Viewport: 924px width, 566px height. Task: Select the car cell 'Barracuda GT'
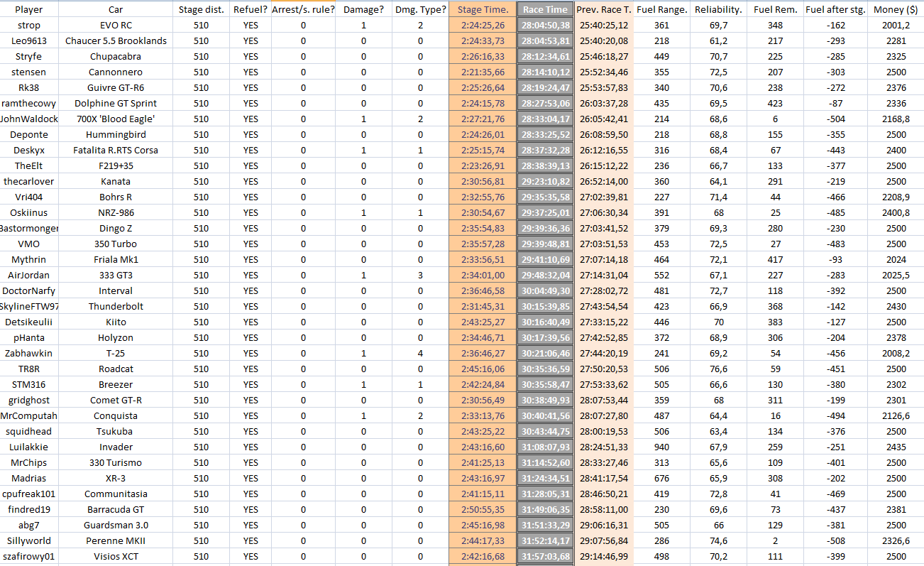click(116, 509)
